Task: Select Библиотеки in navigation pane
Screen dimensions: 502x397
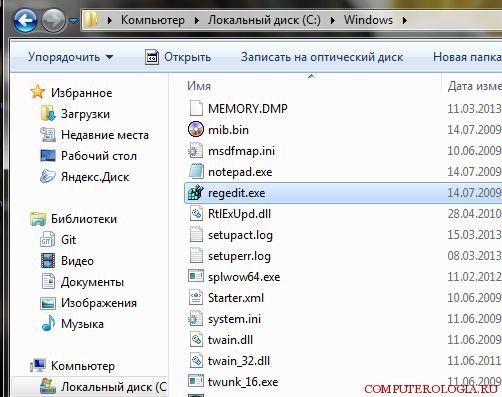Action: 84,219
